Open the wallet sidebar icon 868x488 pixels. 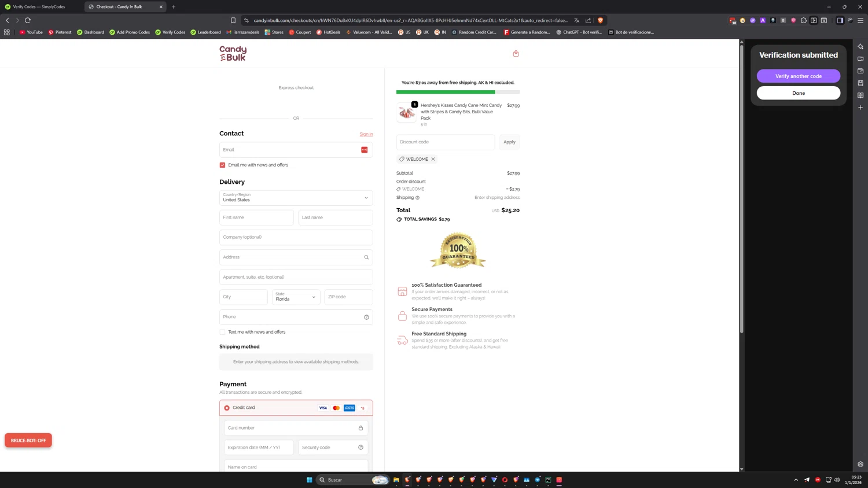tap(860, 71)
